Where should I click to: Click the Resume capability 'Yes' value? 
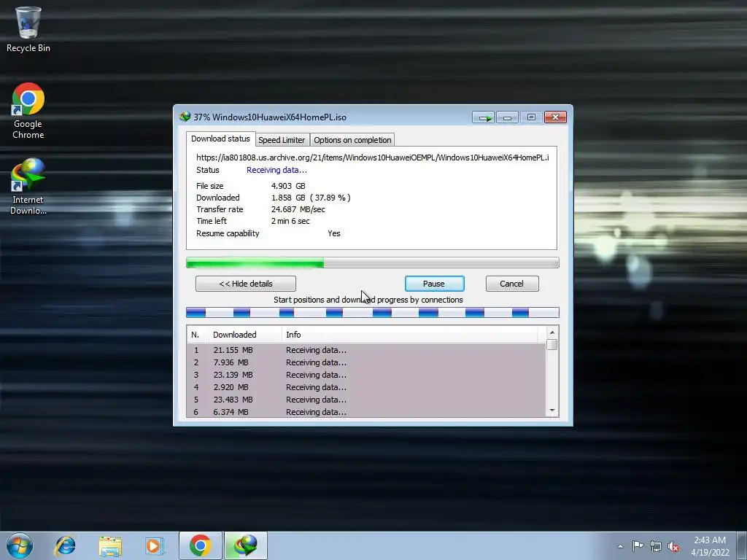[x=334, y=233]
